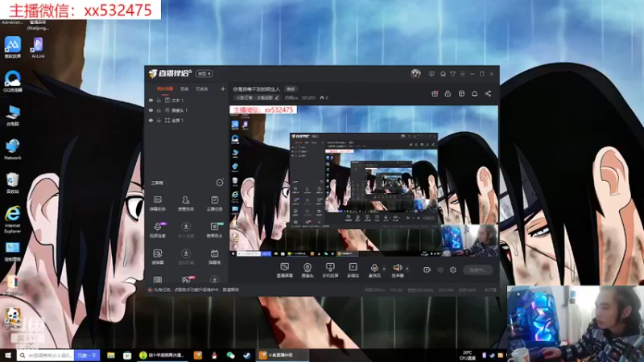Open the 弹幕助手 danmaku assistant tool
Image resolution: width=644 pixels, height=362 pixels.
click(x=157, y=204)
